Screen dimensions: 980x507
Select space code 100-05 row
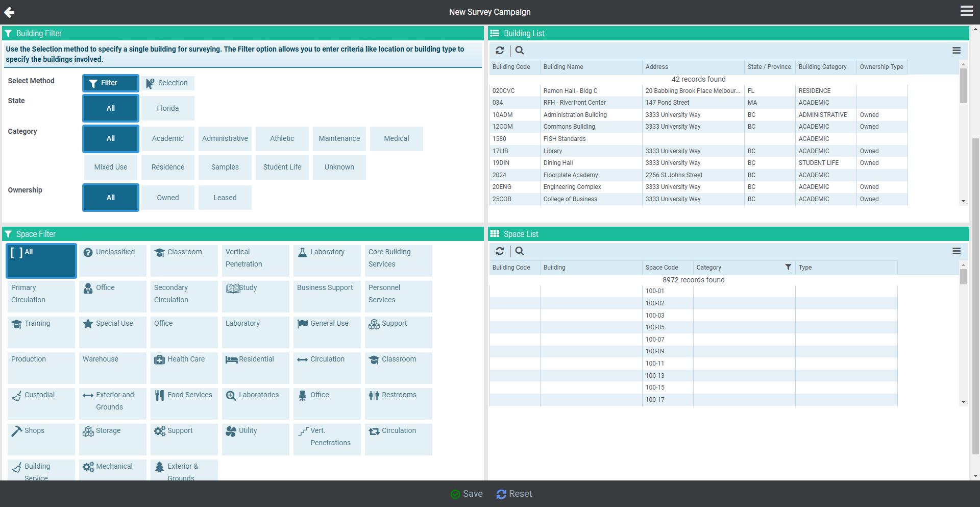(693, 327)
